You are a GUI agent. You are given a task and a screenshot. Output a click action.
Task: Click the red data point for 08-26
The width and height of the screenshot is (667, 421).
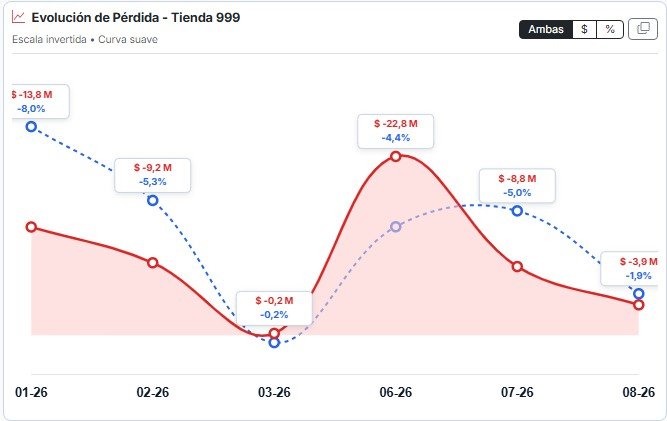tap(638, 304)
